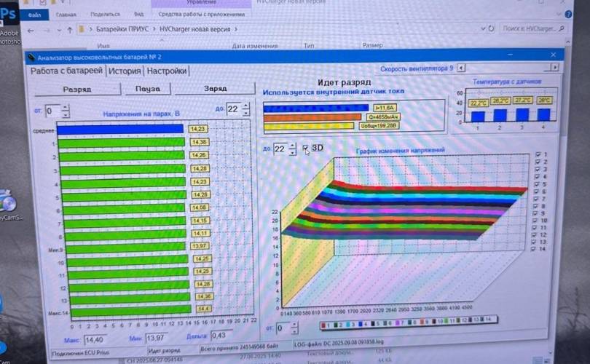590x364 pixels.
Task: Click the current label I=11,6A
Action: (385, 108)
